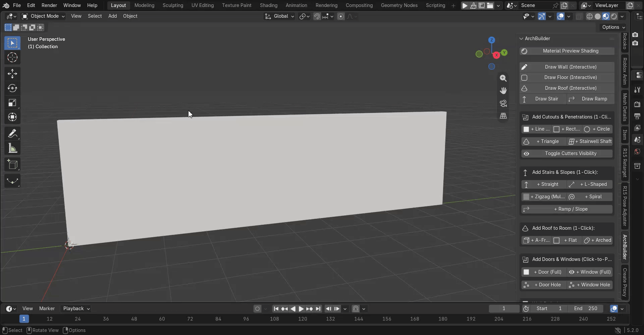The height and width of the screenshot is (335, 644).
Task: Click the End frame field
Action: (x=586, y=309)
